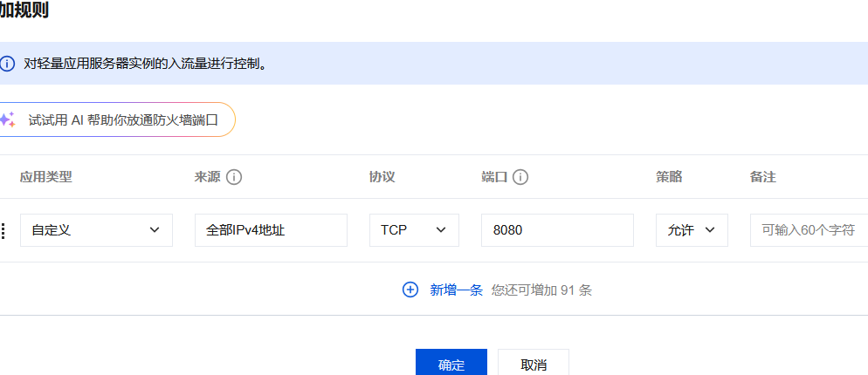Click the info icon next to 来源
Viewport: 868px width, 375px height.
click(234, 177)
